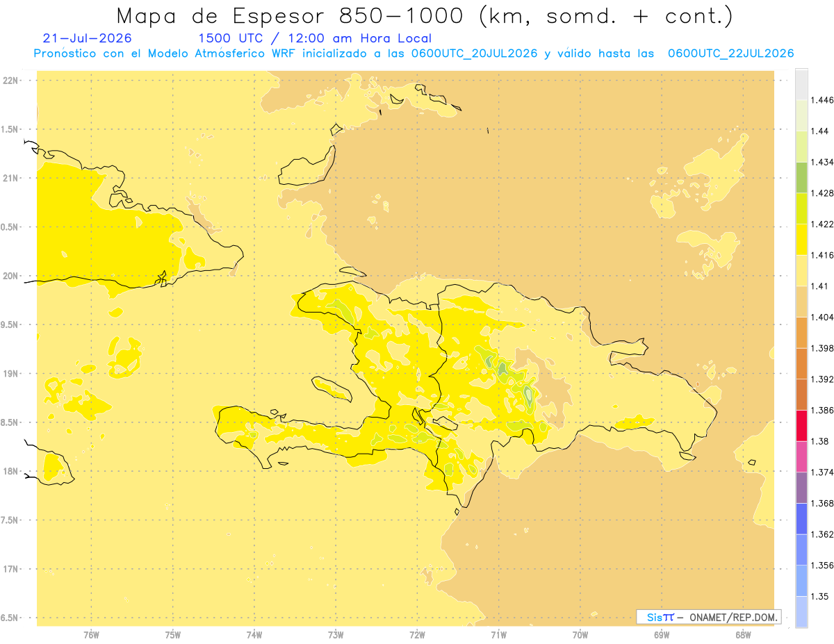The image size is (834, 644).
Task: Click the "20N" latitude label
Action: [11, 276]
